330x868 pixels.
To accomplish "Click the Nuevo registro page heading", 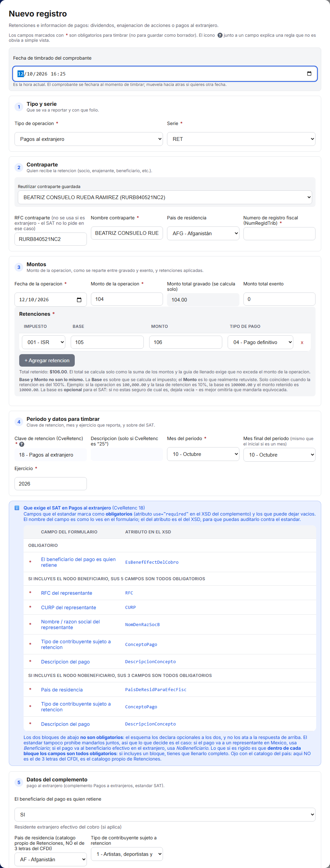I will (x=38, y=13).
